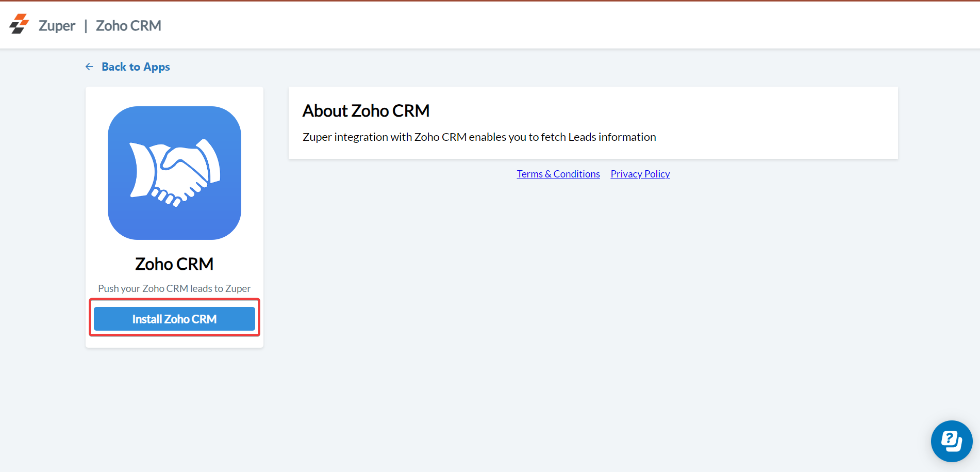
Task: Click the Zoho CRM label in the top bar
Action: tap(128, 25)
